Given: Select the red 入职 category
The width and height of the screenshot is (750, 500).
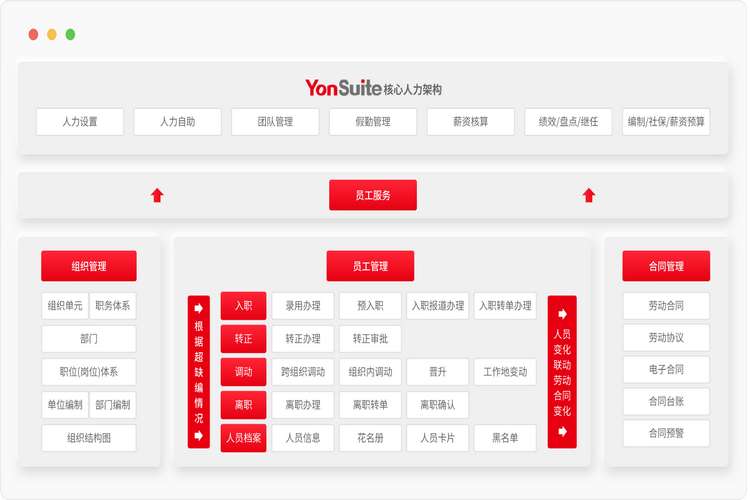Looking at the screenshot, I should [243, 306].
